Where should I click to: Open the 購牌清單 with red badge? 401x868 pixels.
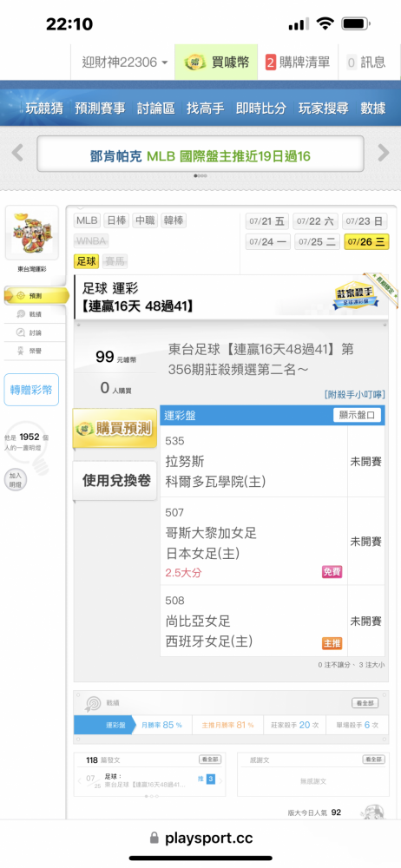click(298, 62)
